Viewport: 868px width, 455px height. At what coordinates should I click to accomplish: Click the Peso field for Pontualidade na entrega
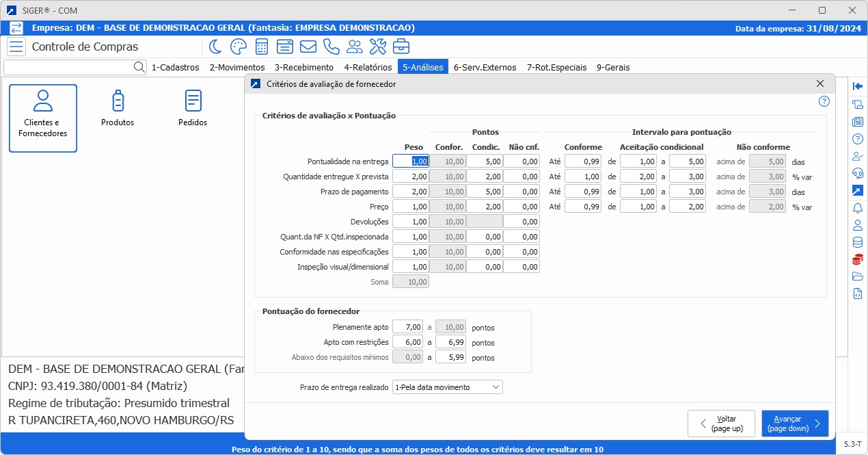coord(411,161)
